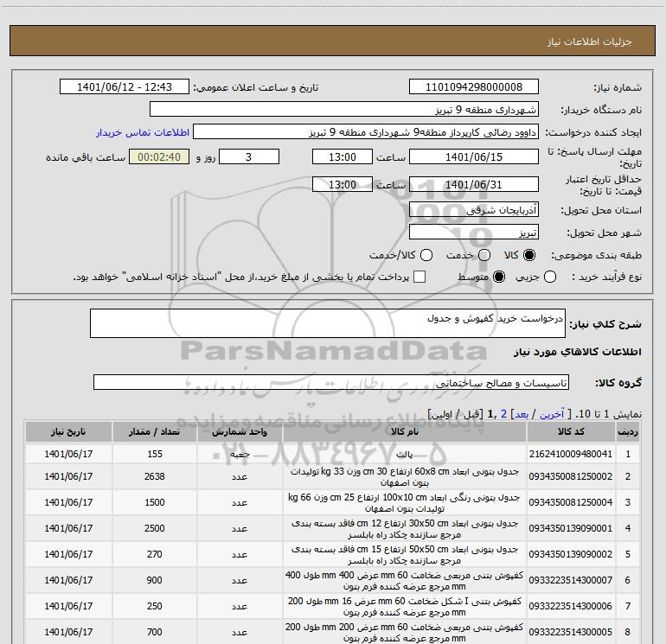Click delivery province field آذربایجان شرقی

[x=474, y=209]
